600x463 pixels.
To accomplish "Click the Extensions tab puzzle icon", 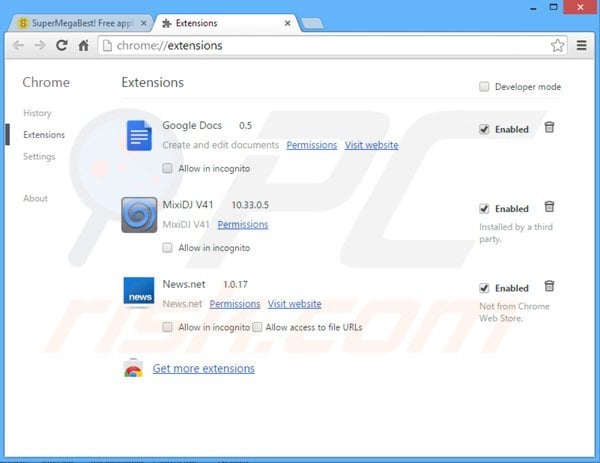I will (x=166, y=23).
